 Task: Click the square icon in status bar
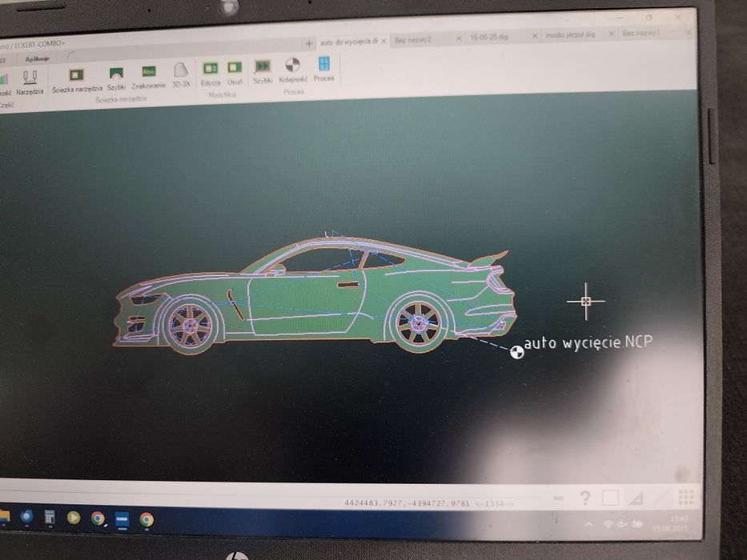point(610,498)
